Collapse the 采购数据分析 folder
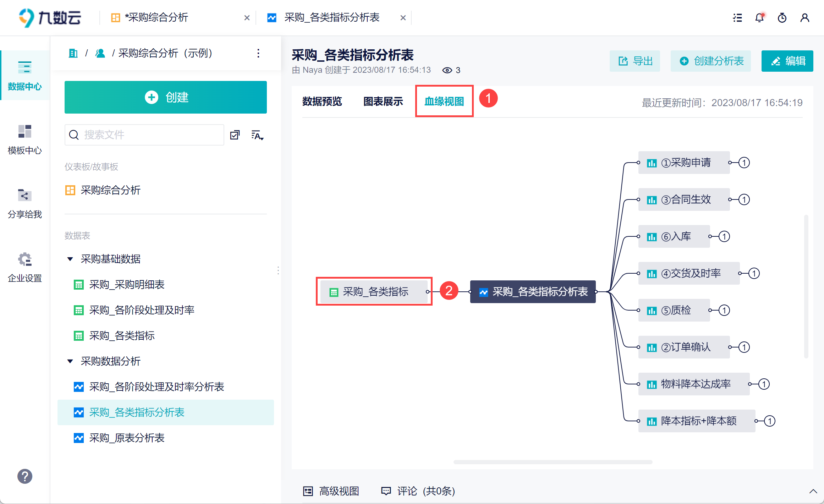The height and width of the screenshot is (504, 824). click(x=70, y=361)
